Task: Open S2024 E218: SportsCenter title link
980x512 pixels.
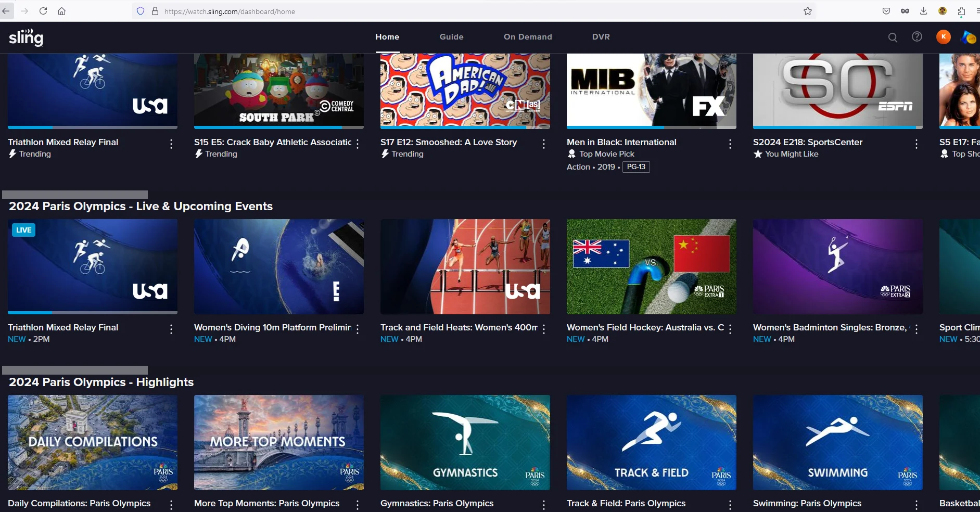Action: (x=808, y=142)
